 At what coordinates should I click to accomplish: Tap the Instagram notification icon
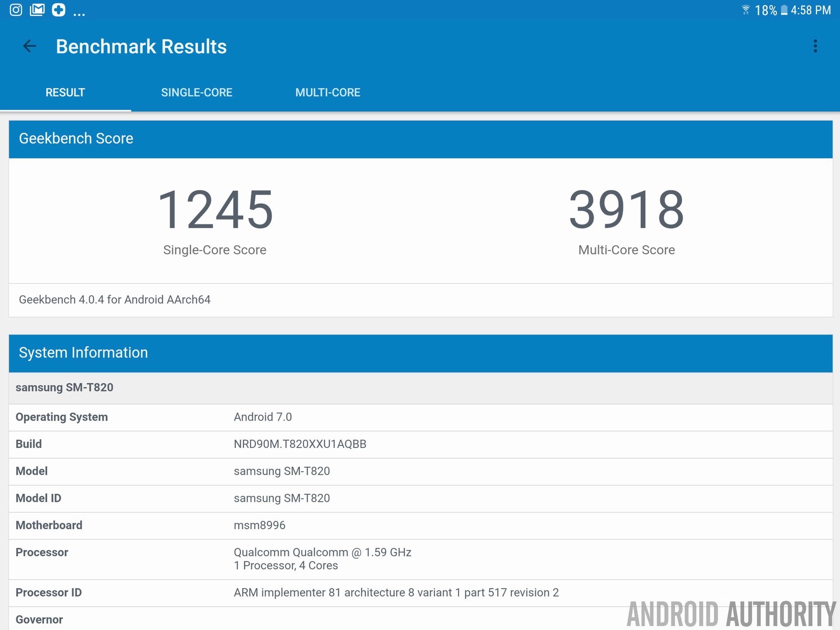pyautogui.click(x=16, y=10)
